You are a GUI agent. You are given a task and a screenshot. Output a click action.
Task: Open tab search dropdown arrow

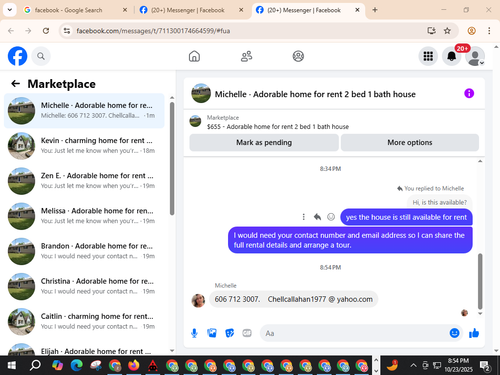(x=10, y=10)
